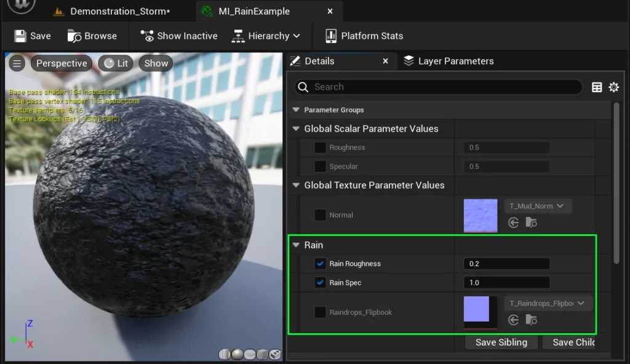Screen dimensions: 630x364
Task: Enable the Raindrops_Flipbook texture override
Action: point(320,312)
